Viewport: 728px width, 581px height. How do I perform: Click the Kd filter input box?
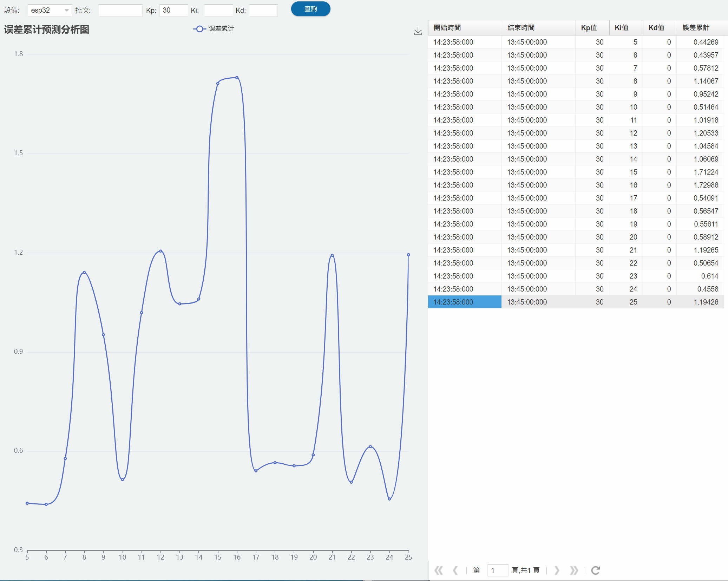pos(263,11)
